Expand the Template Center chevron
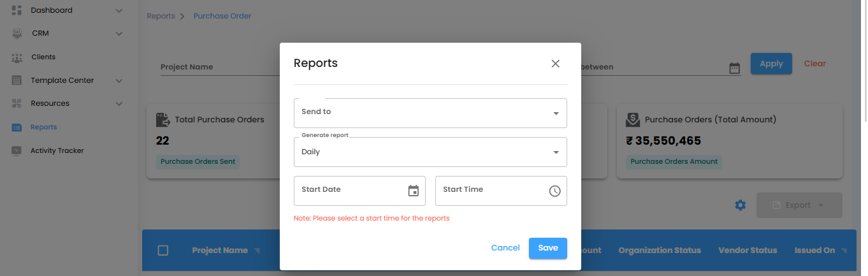Screen dimensions: 868x276 pos(119,80)
